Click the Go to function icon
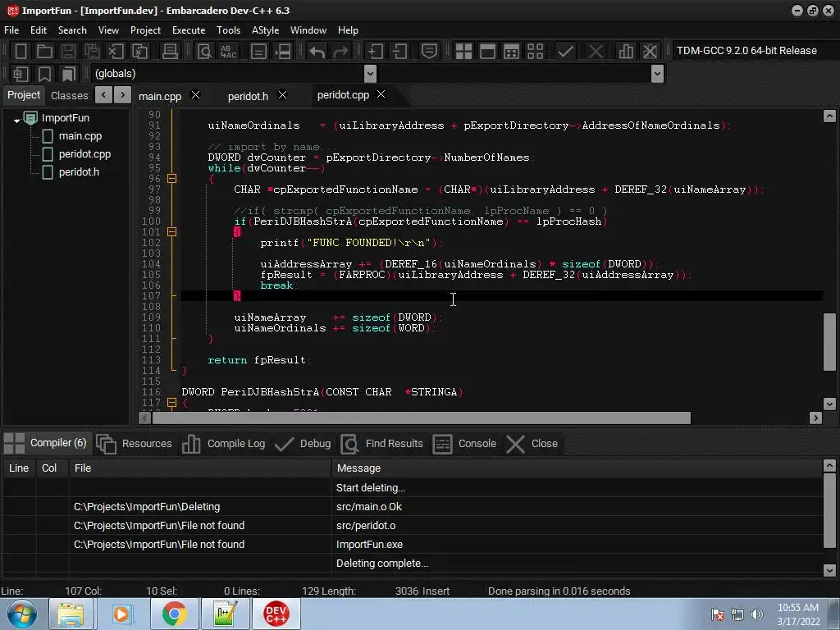Screen dimensions: 840x630 pyautogui.click(x=258, y=52)
